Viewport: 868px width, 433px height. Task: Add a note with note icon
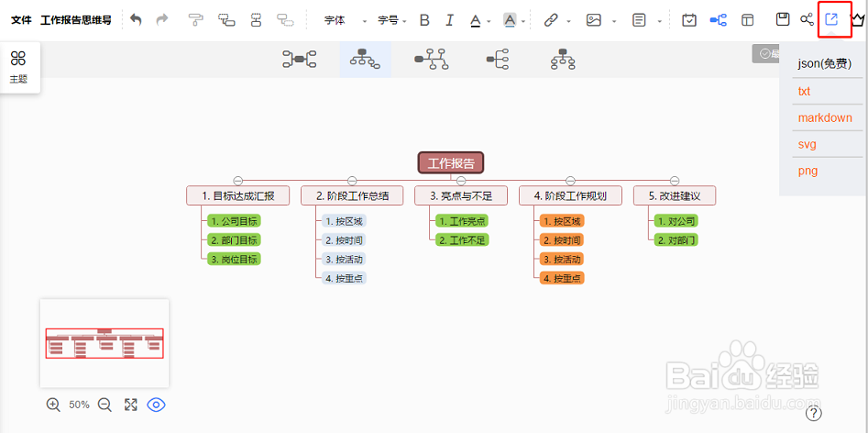640,20
